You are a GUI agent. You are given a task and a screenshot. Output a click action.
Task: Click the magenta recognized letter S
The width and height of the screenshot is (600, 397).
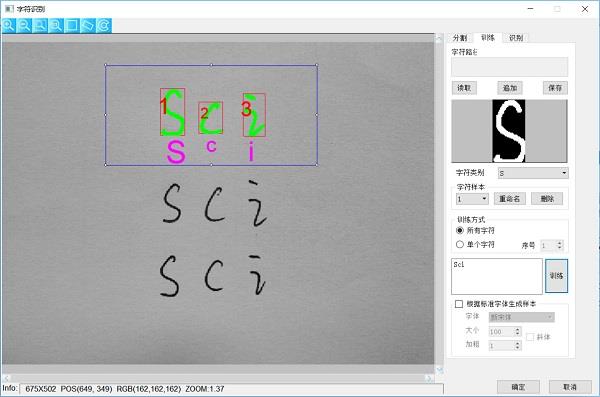click(176, 152)
